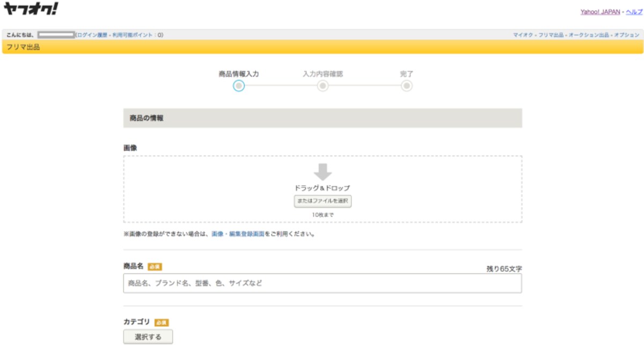Screen dimensions: 644x345
Task: Click the 商品名 input field
Action: point(323,283)
